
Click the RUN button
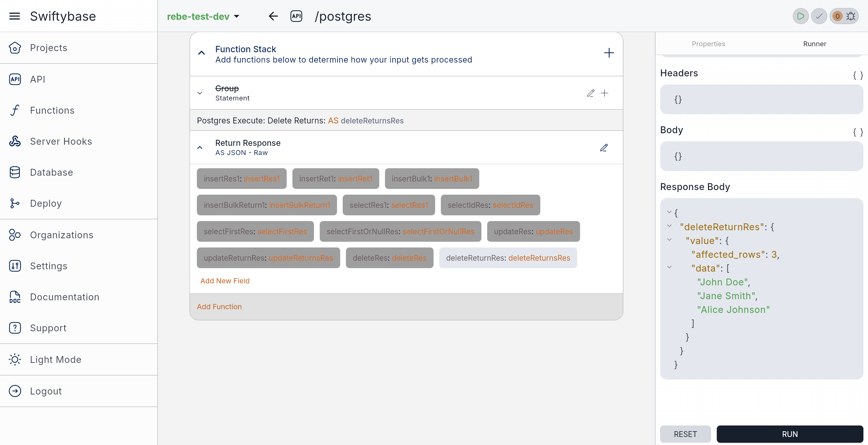[x=790, y=434]
